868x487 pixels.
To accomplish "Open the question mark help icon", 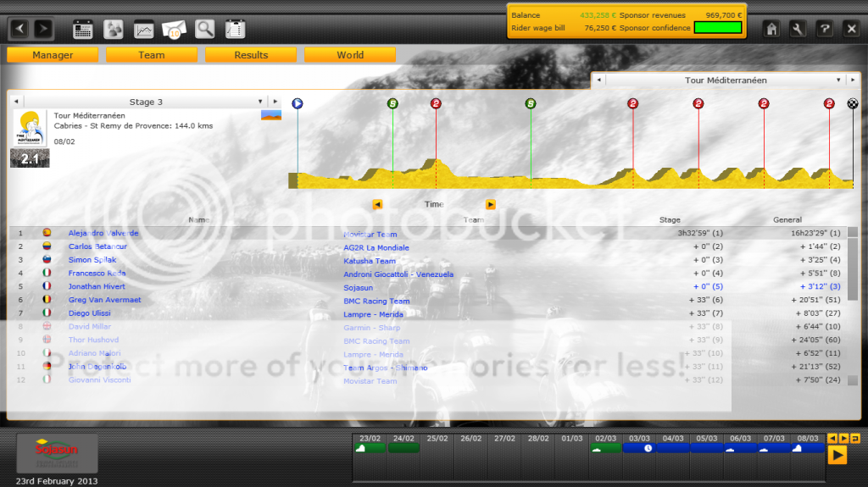I will tap(825, 29).
